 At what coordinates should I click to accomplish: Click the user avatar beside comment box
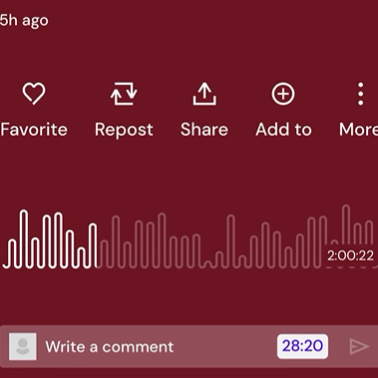[x=23, y=346]
